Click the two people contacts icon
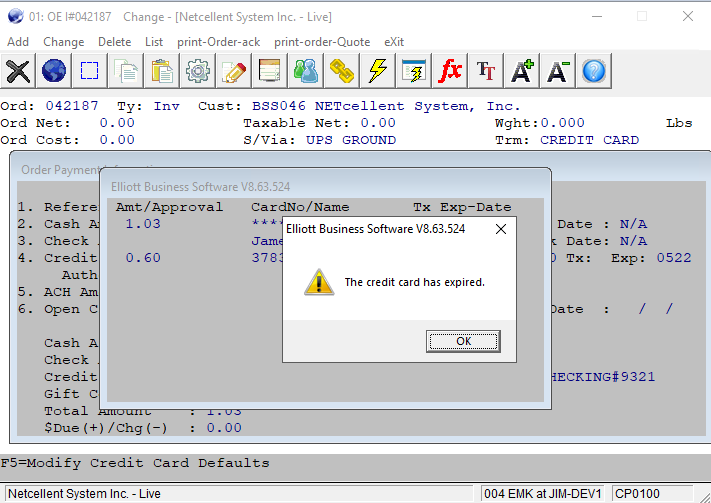This screenshot has width=711, height=503. tap(306, 71)
